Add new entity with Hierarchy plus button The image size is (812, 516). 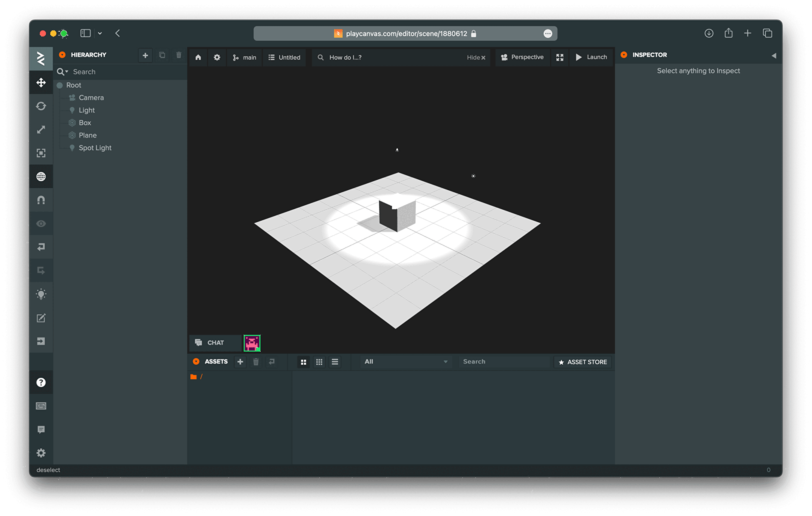tap(145, 55)
